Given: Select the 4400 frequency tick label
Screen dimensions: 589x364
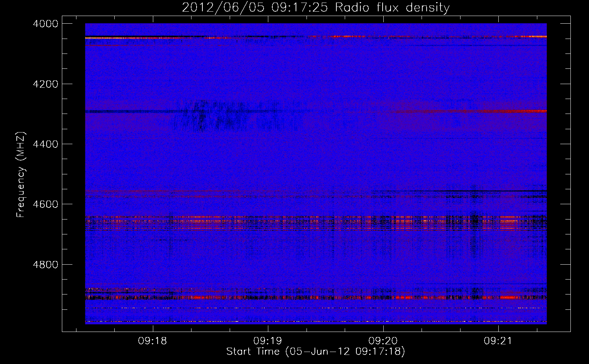Looking at the screenshot, I should pyautogui.click(x=46, y=144).
